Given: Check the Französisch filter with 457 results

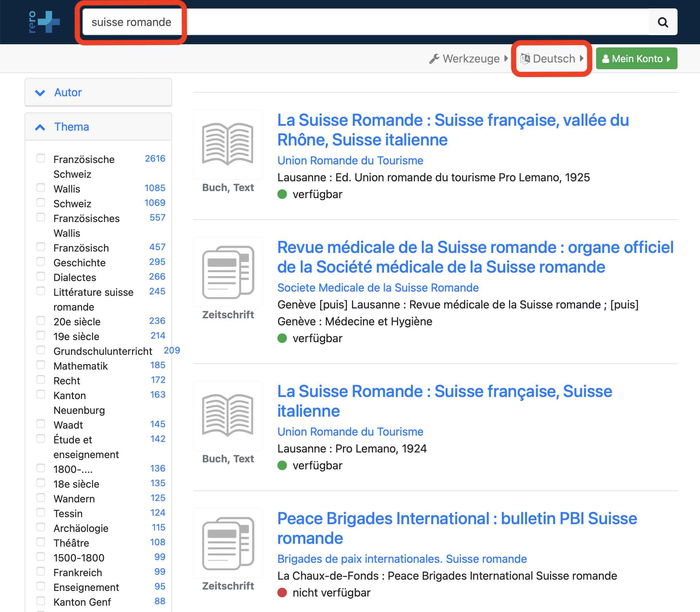Looking at the screenshot, I should coord(41,247).
